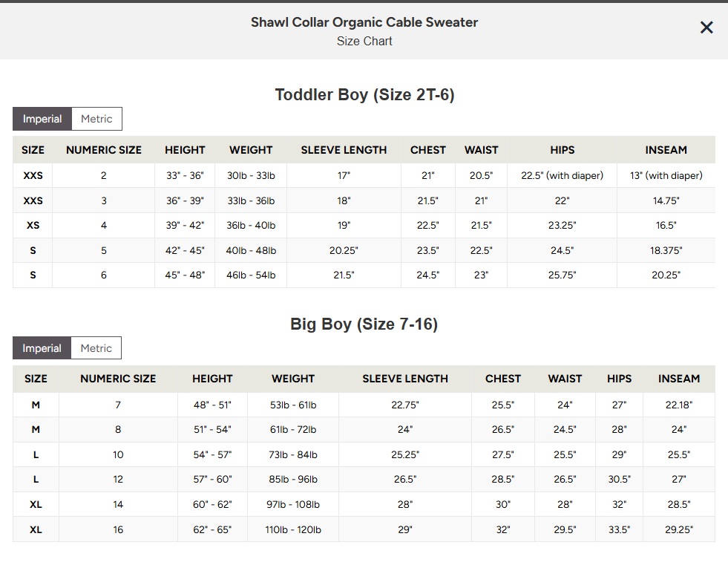This screenshot has height=568, width=728.
Task: Click the 46lb - 54lb weight cell
Action: pos(251,275)
